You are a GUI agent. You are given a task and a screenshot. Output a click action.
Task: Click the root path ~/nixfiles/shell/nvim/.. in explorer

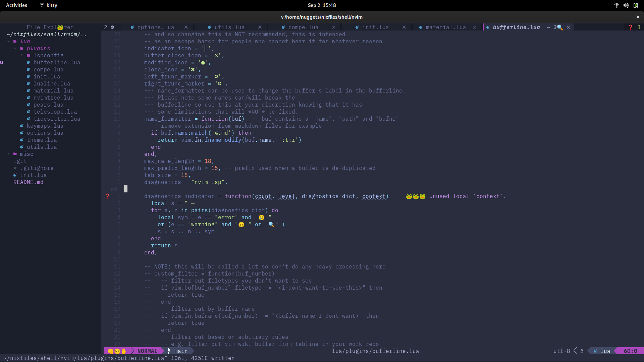[x=47, y=34]
